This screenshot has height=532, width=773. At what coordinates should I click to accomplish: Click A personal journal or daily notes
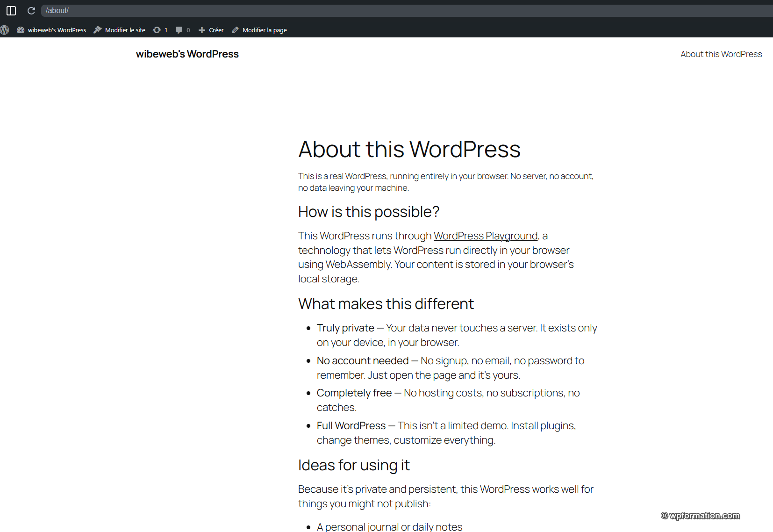(x=389, y=527)
